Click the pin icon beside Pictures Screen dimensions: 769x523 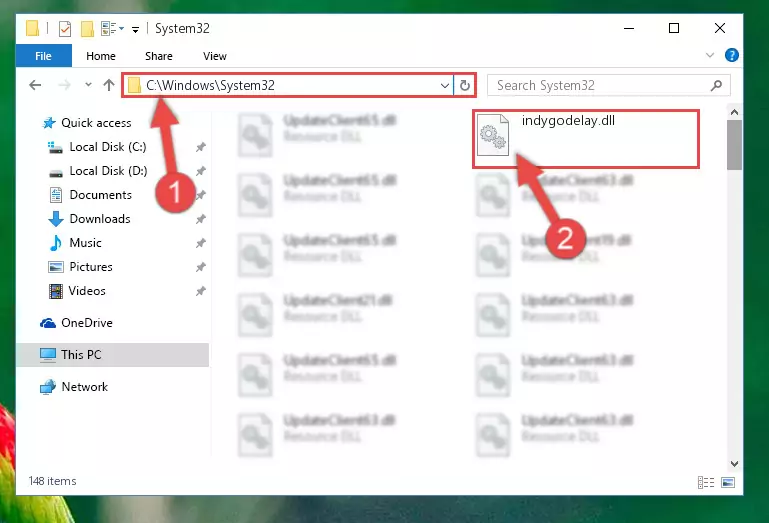[x=201, y=267]
